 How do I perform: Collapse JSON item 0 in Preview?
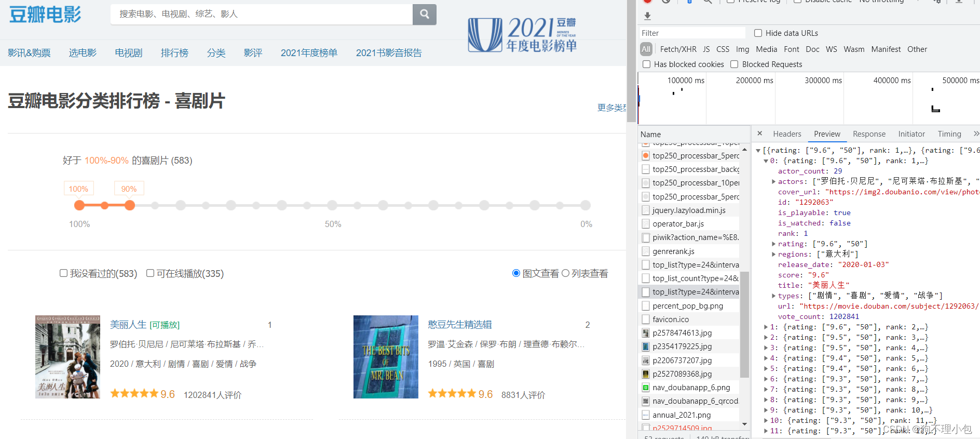click(766, 161)
